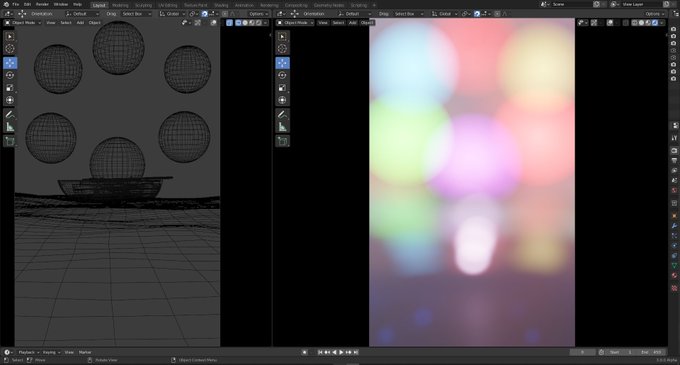
Task: Open the Add menu in left viewport
Action: click(80, 23)
